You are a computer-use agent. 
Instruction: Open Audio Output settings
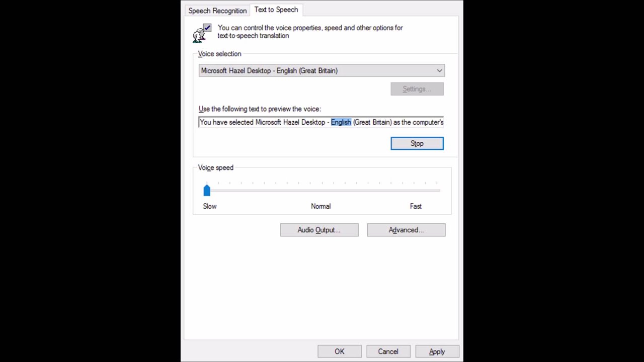coord(319,230)
